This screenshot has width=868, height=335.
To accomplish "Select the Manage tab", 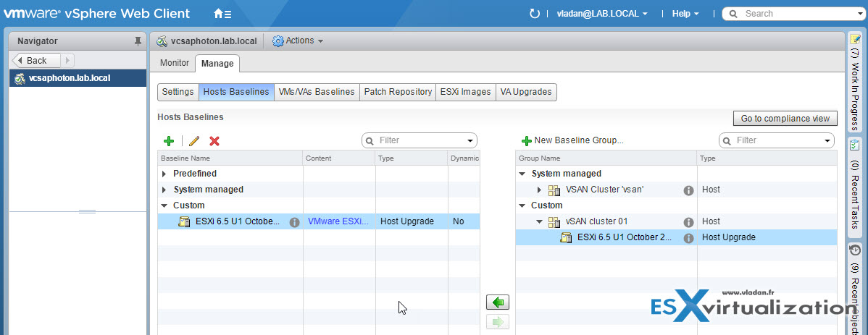I will (x=217, y=64).
